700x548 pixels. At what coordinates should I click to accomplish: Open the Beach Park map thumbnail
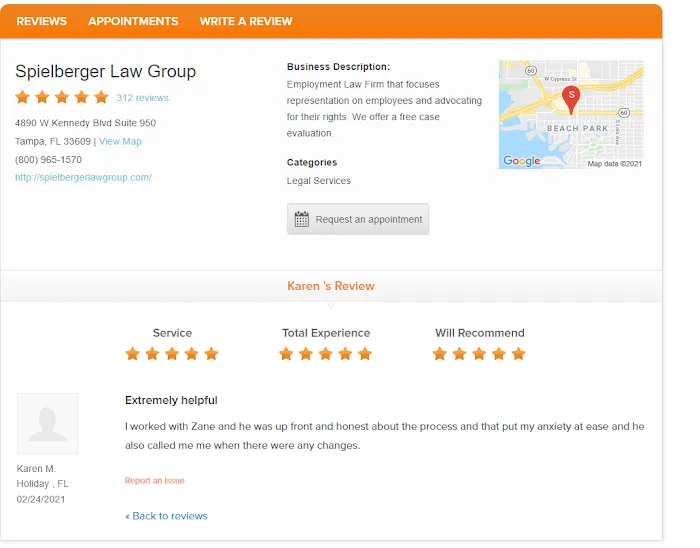[571, 115]
